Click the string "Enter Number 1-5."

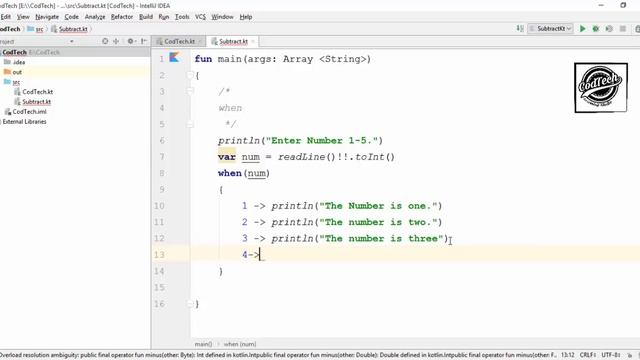pyautogui.click(x=322, y=141)
